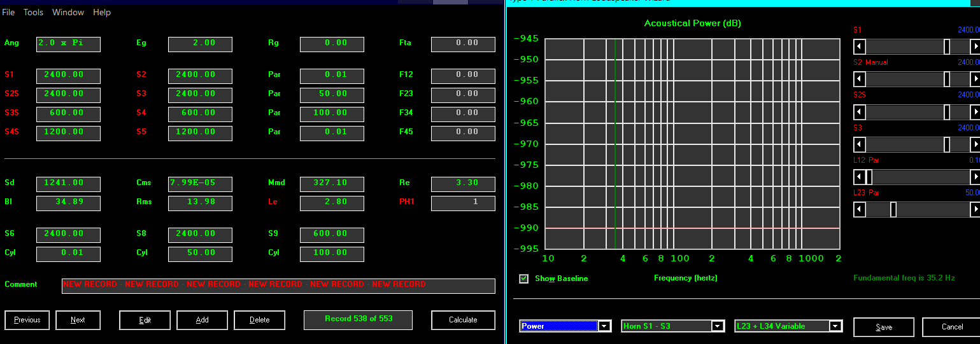Click the S9 input field with 600.00
The width and height of the screenshot is (980, 344).
point(332,235)
